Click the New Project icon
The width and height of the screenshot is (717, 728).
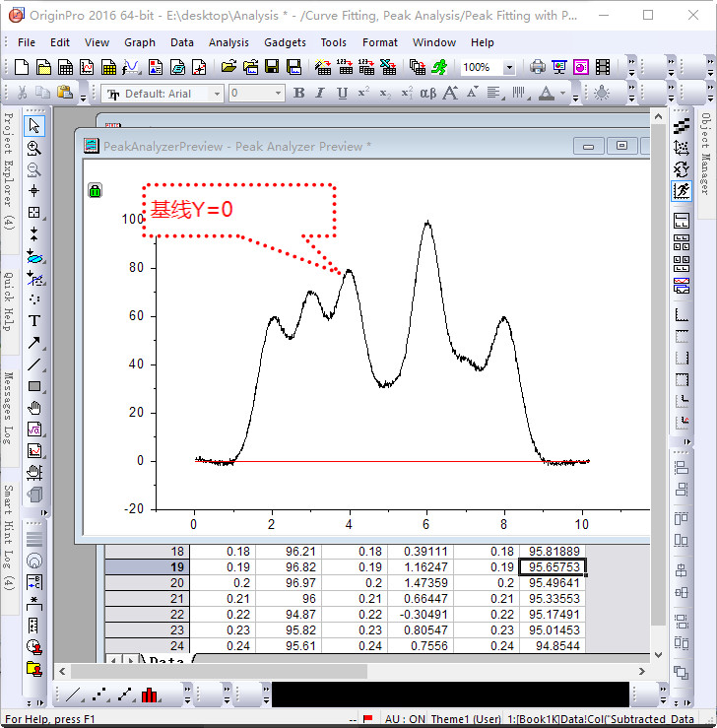pyautogui.click(x=22, y=67)
